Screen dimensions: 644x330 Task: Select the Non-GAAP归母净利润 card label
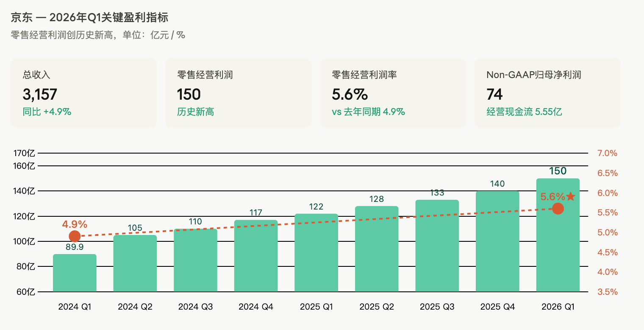coord(533,75)
